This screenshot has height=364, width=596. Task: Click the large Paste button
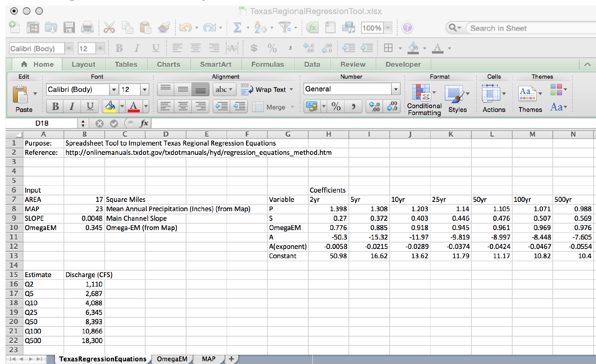pyautogui.click(x=24, y=99)
